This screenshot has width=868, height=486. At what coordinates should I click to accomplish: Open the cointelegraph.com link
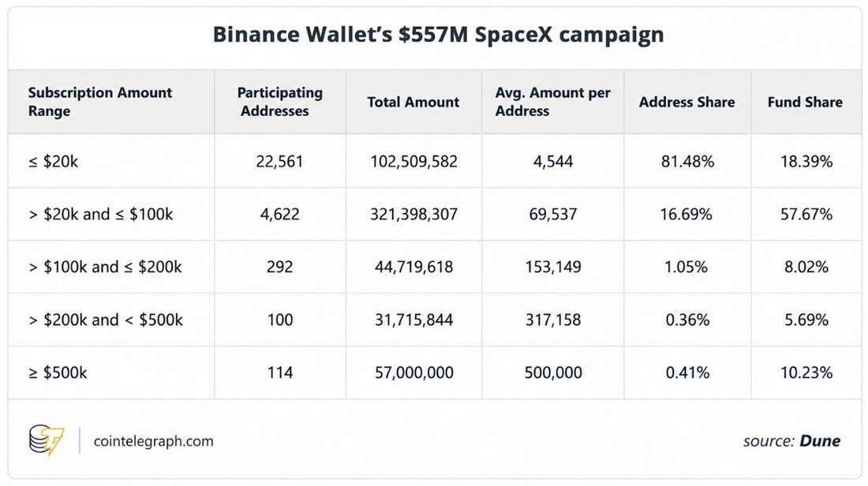point(153,441)
